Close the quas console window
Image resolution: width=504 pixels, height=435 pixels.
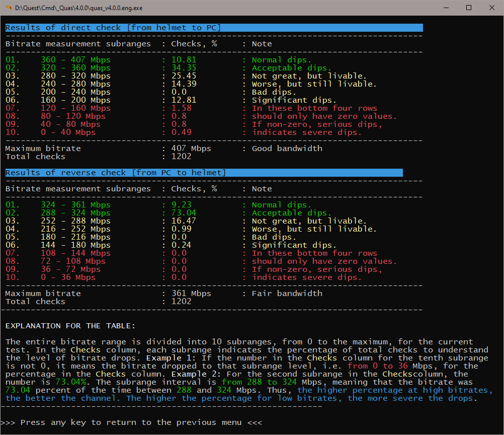pos(492,8)
